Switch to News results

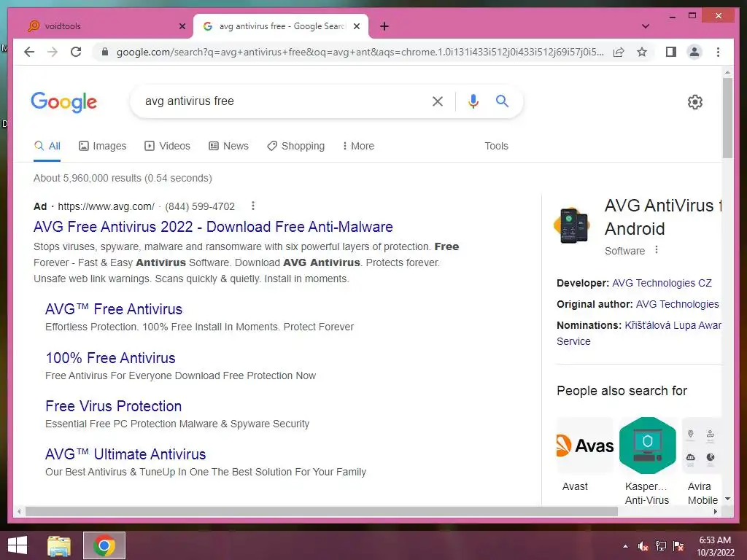point(228,146)
